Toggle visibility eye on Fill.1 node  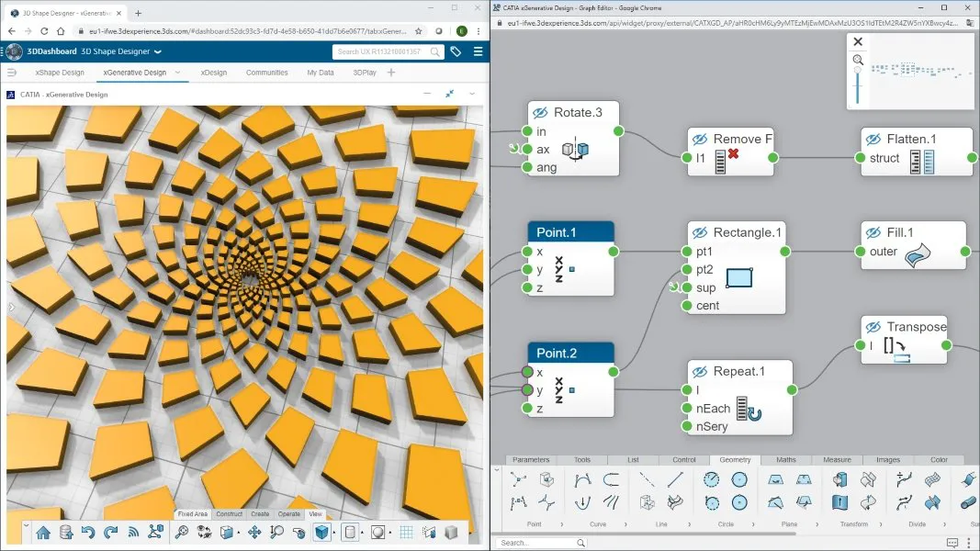point(873,232)
